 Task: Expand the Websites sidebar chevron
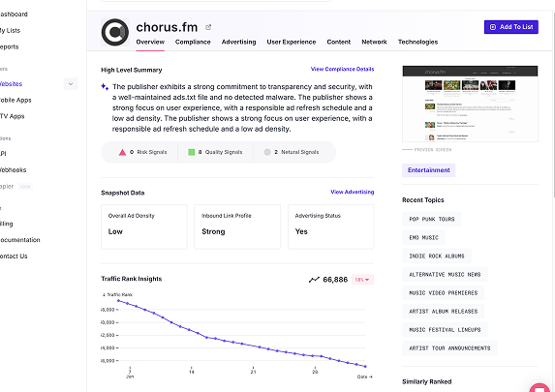pos(71,84)
